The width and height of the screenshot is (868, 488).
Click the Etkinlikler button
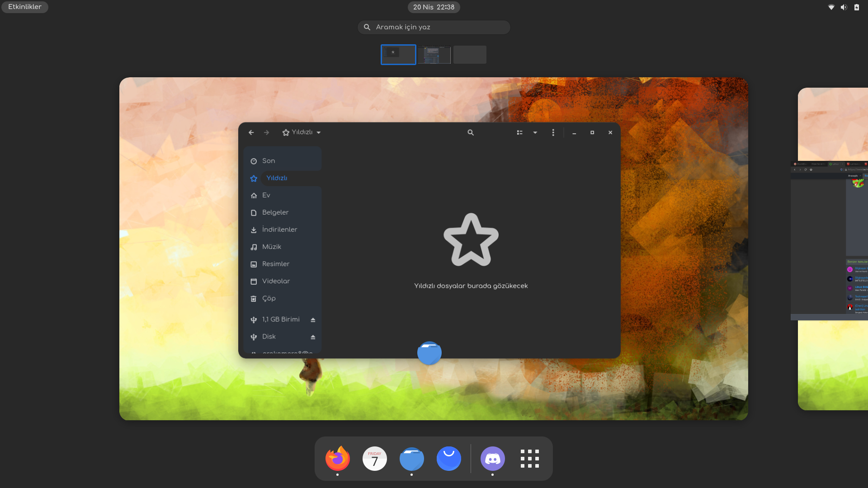[25, 7]
